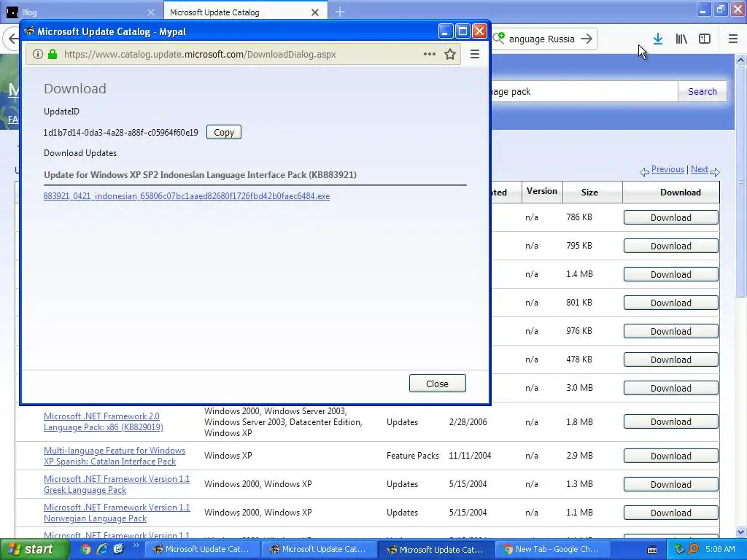
Task: Copy the UpdateID with Copy button
Action: [x=224, y=133]
